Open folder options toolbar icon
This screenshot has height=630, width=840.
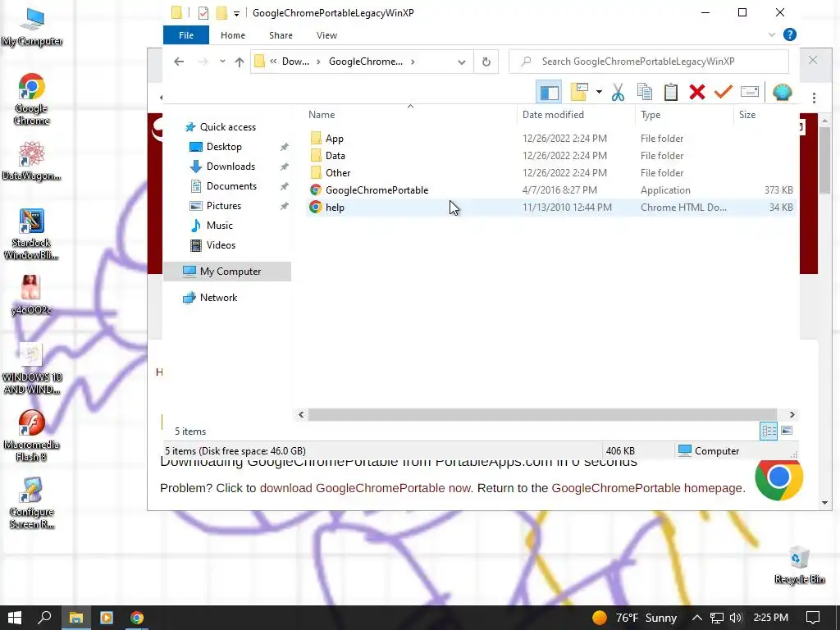(x=579, y=92)
